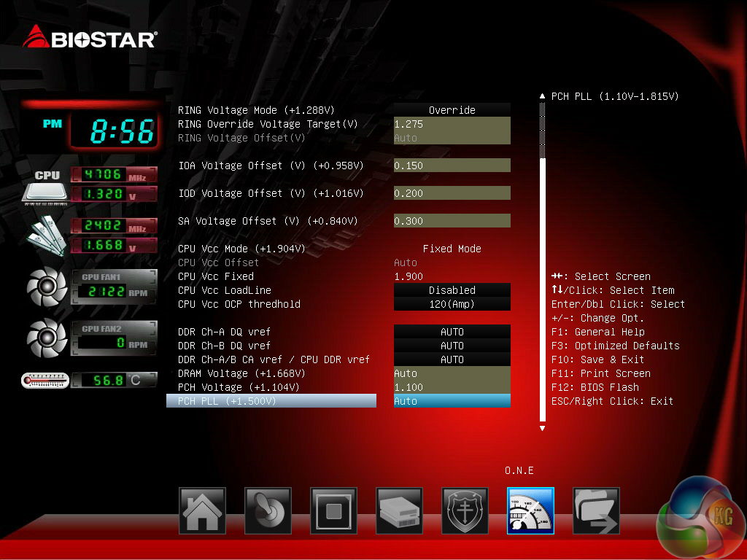Select CPU Vcc OCP thredhold label

click(239, 304)
